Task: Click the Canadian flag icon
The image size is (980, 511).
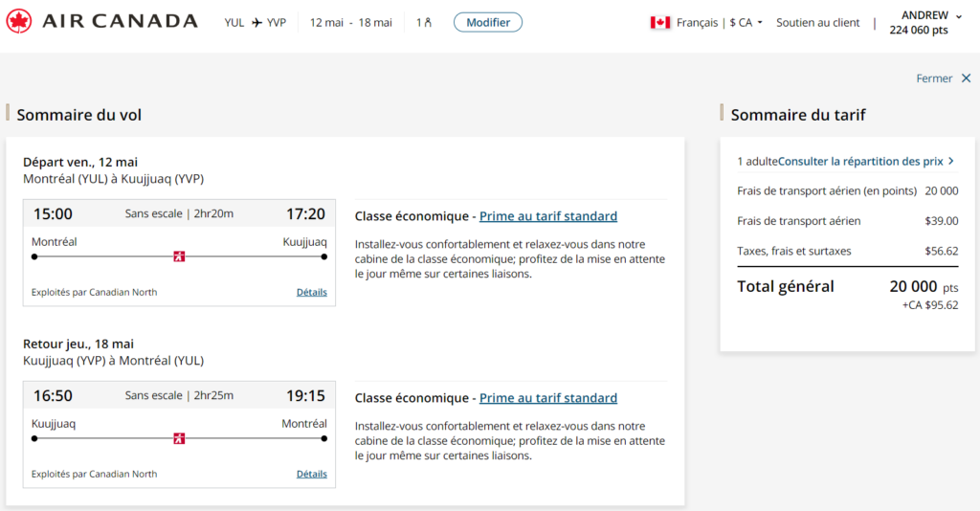Action: tap(659, 22)
